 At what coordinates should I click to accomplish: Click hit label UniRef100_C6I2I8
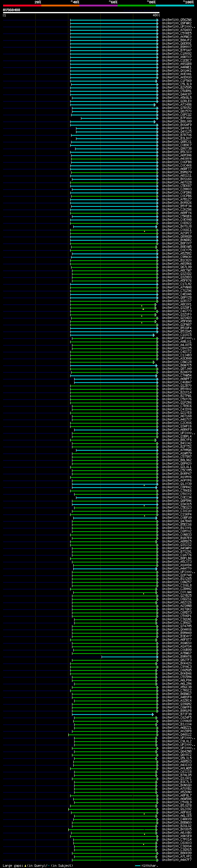click(176, 772)
